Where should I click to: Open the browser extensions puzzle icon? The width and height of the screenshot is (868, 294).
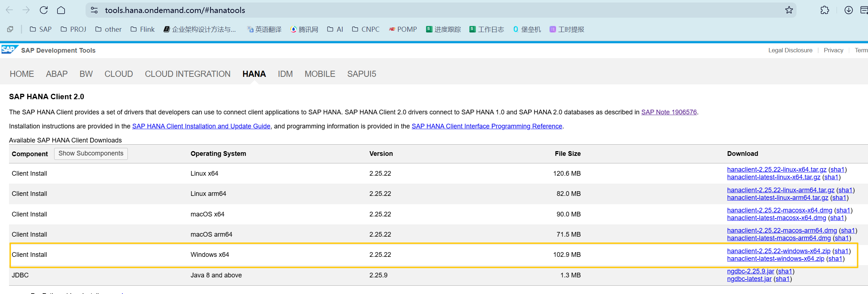pyautogui.click(x=825, y=10)
